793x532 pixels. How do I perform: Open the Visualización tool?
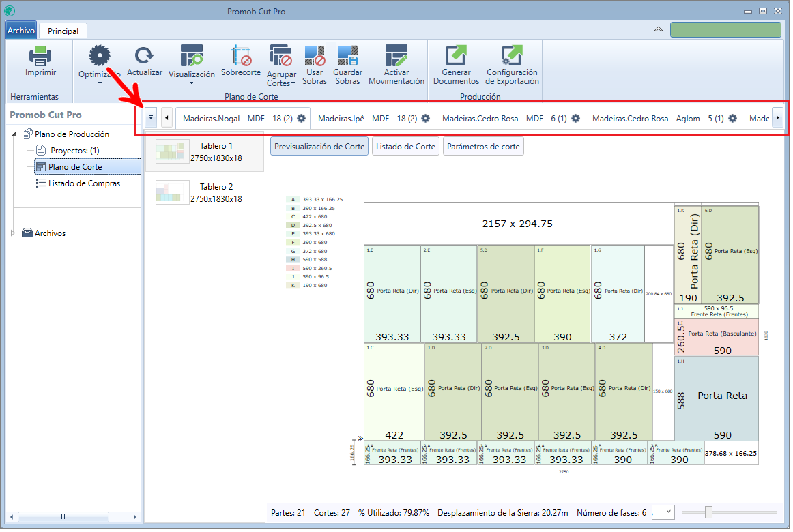(192, 55)
